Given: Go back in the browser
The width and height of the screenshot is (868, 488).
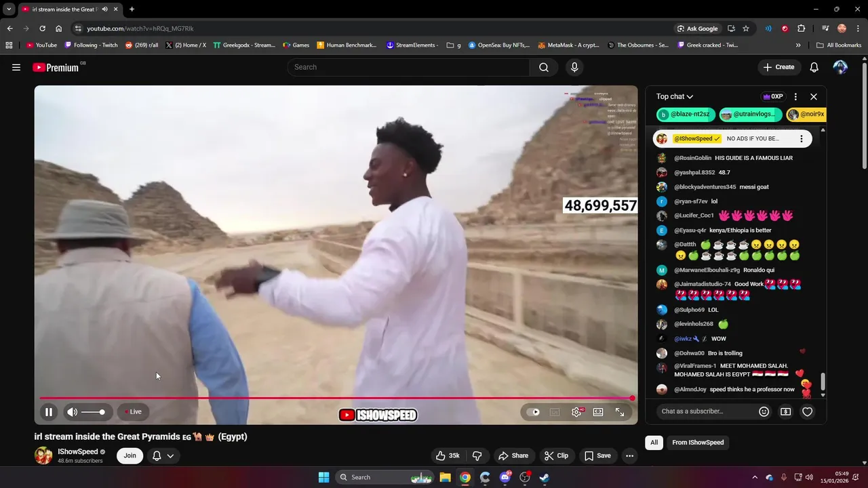Looking at the screenshot, I should click(9, 28).
